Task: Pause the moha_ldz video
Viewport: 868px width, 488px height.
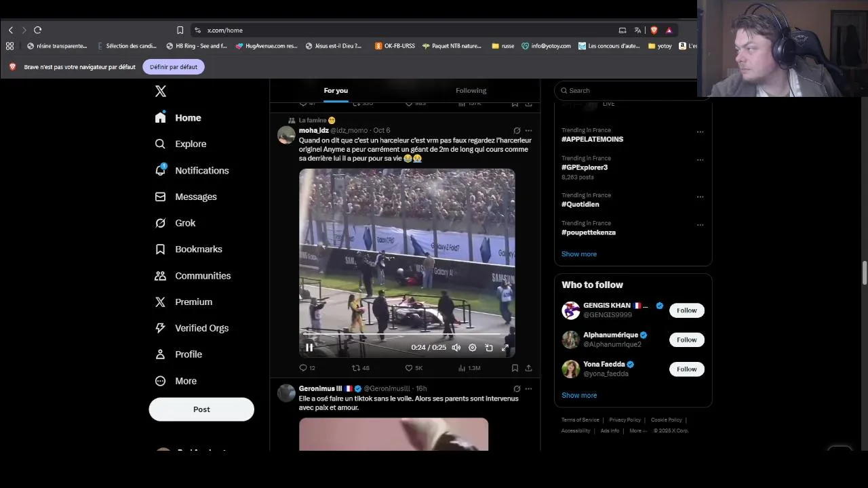Action: tap(309, 348)
